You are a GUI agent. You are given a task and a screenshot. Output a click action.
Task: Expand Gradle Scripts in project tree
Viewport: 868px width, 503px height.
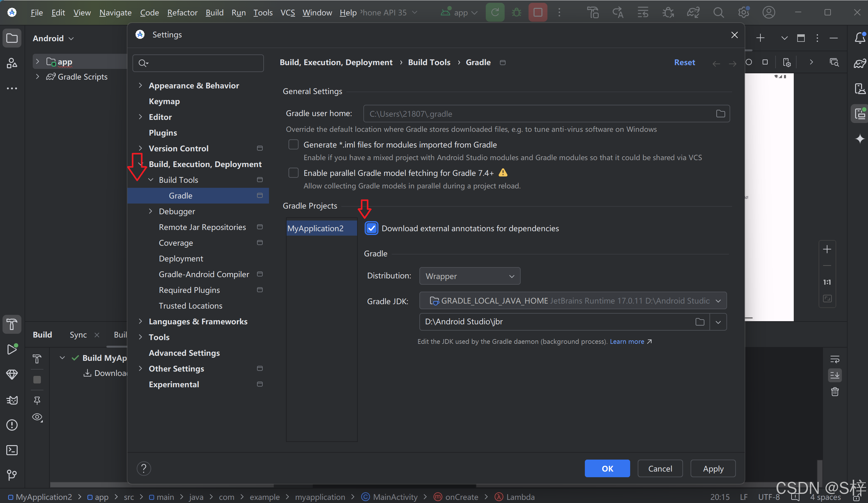tap(37, 76)
